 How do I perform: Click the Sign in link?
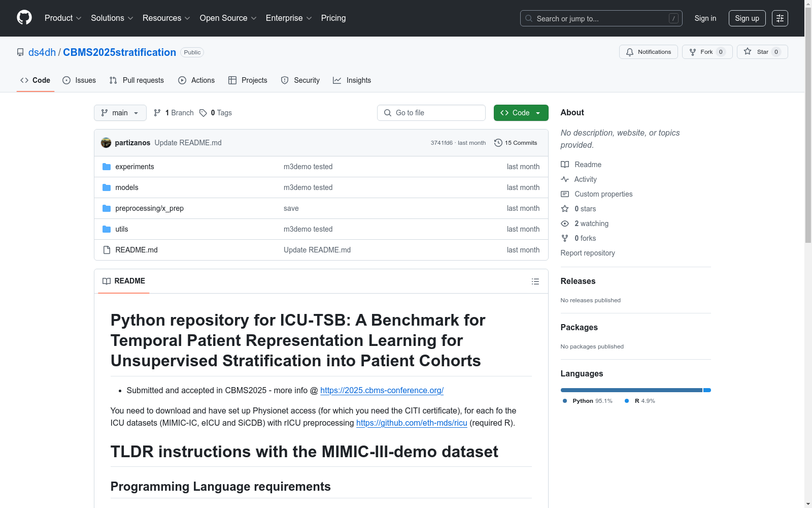click(705, 18)
